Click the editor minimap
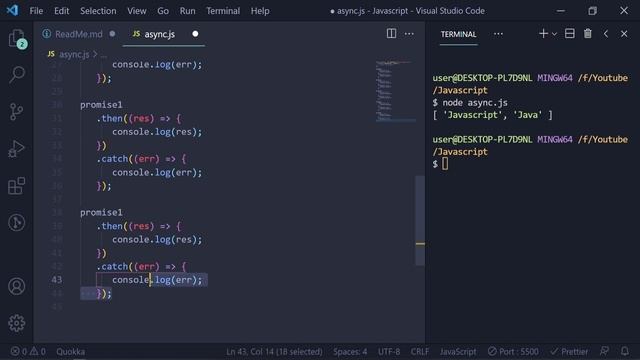 pos(396,91)
